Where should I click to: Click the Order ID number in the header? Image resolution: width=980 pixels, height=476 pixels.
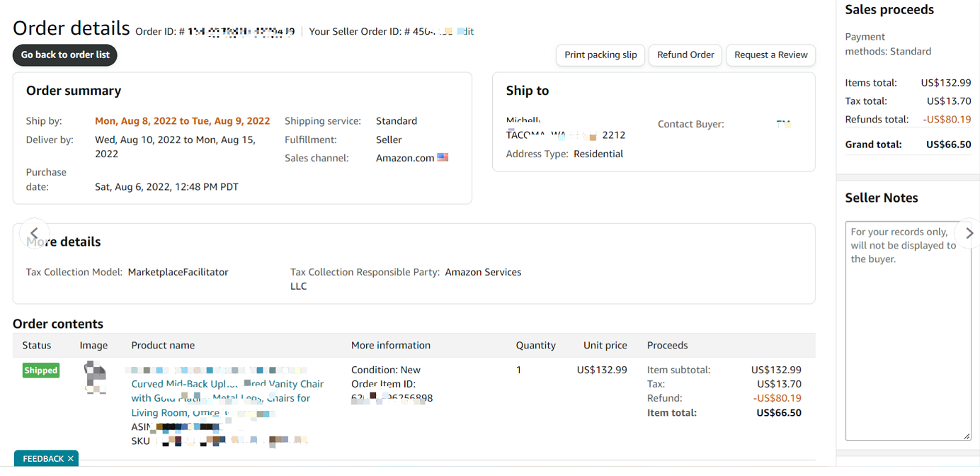coord(241,32)
